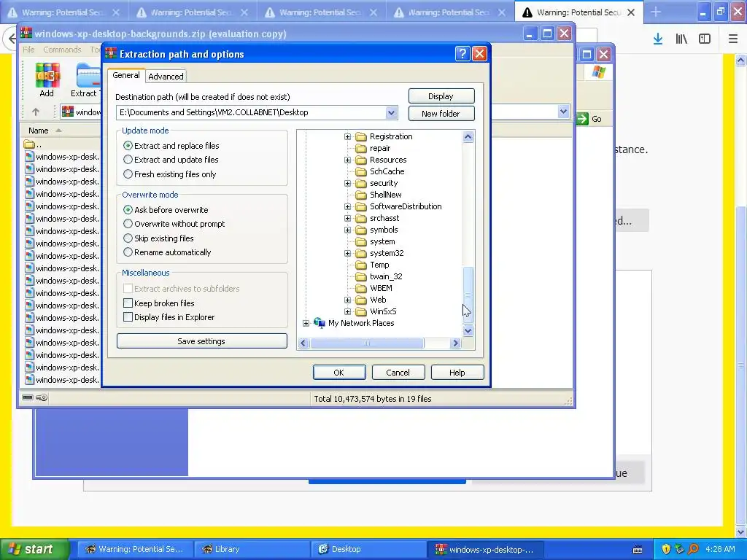Select the Temp folder
Screen dimensions: 747x560
(x=379, y=265)
